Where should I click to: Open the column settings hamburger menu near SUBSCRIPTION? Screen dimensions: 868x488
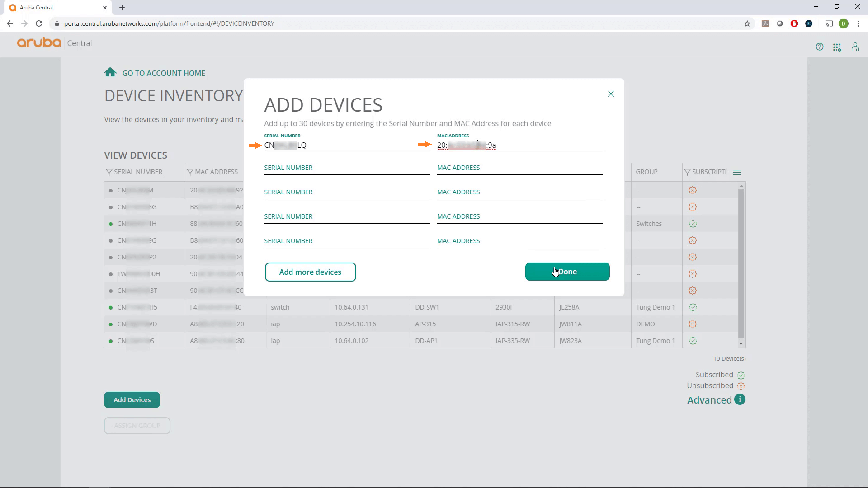click(x=737, y=172)
